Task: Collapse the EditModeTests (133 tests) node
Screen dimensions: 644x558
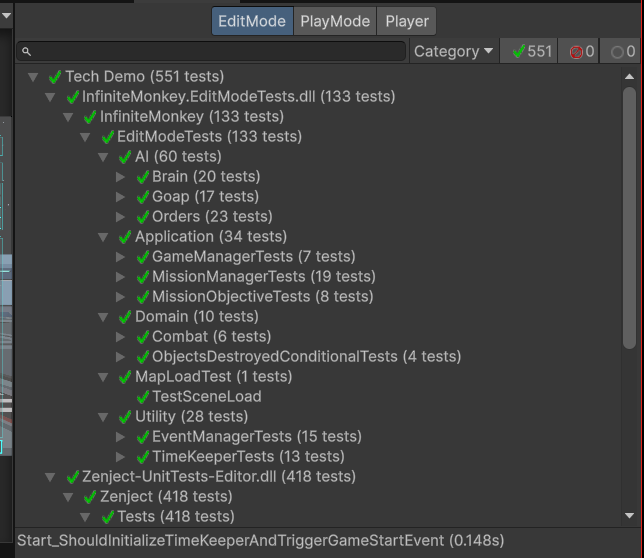Action: coord(85,137)
